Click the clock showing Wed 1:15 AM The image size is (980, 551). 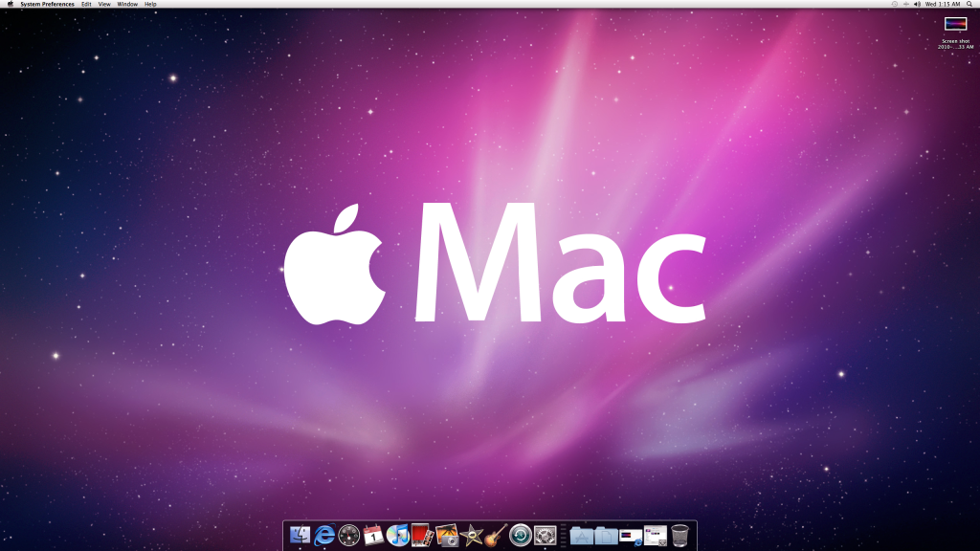943,4
